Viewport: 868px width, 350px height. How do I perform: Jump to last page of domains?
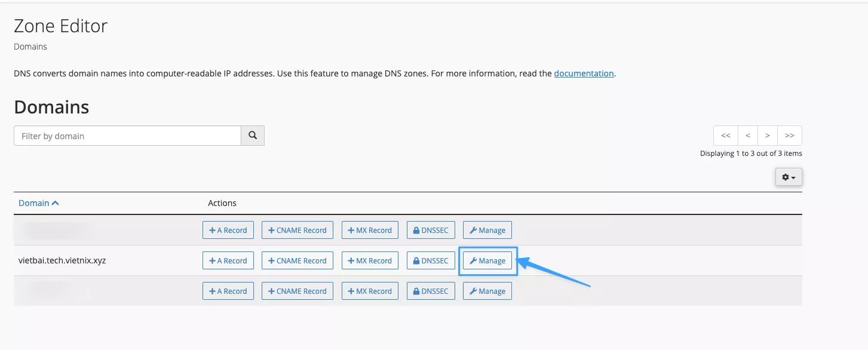coord(789,136)
